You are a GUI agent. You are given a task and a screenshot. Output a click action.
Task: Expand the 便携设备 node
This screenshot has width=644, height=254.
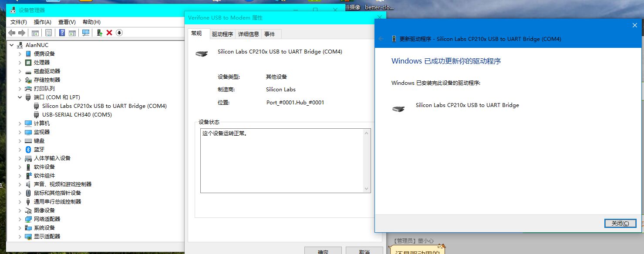click(20, 53)
